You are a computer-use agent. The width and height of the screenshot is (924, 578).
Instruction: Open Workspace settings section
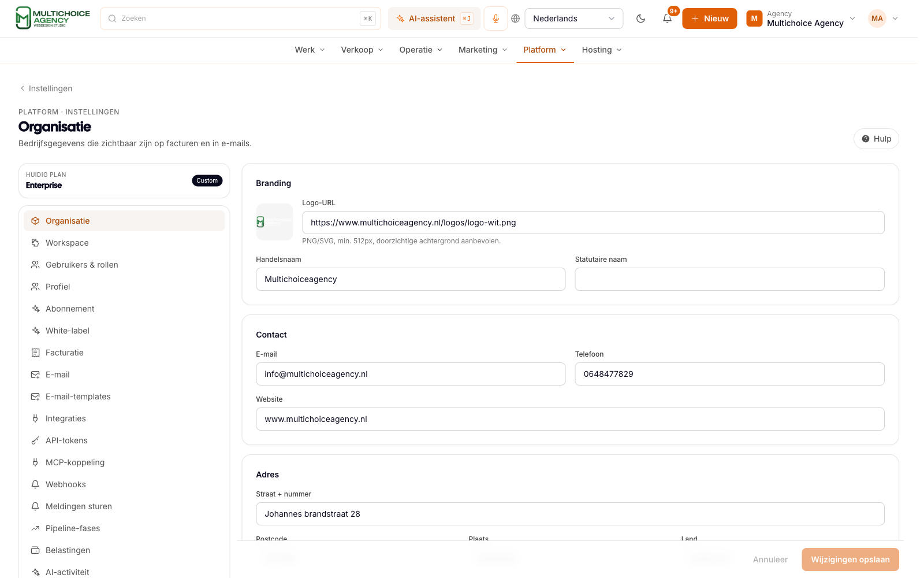pos(124,243)
